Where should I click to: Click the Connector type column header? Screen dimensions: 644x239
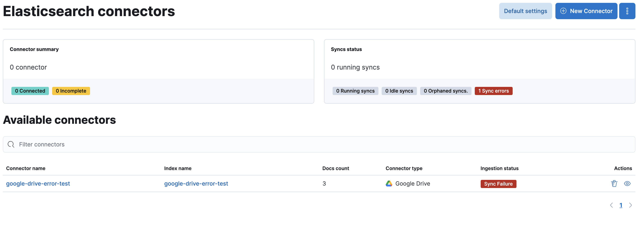point(404,168)
